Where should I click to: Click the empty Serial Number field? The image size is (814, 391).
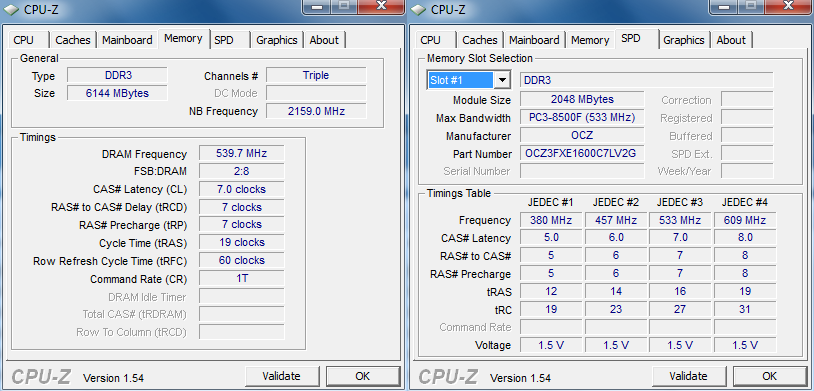[x=582, y=171]
